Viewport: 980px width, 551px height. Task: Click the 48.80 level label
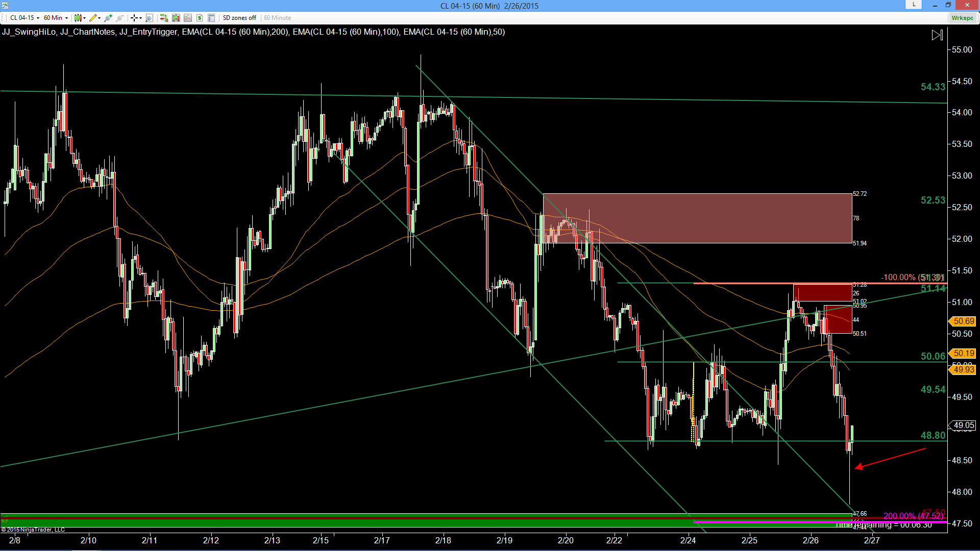coord(933,436)
